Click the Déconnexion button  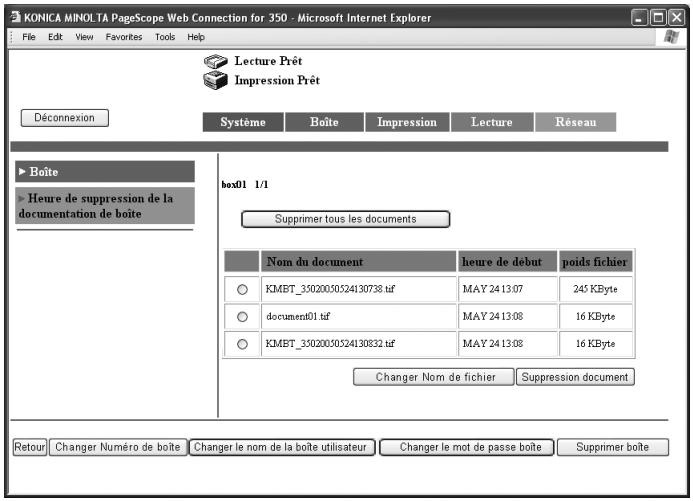pos(65,118)
